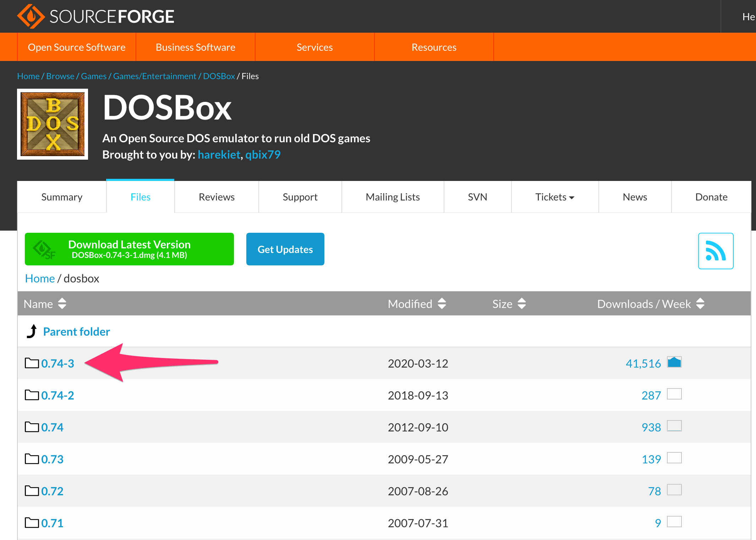Sort by Downloads / Week arrows
Viewport: 756px width, 540px height.
700,304
